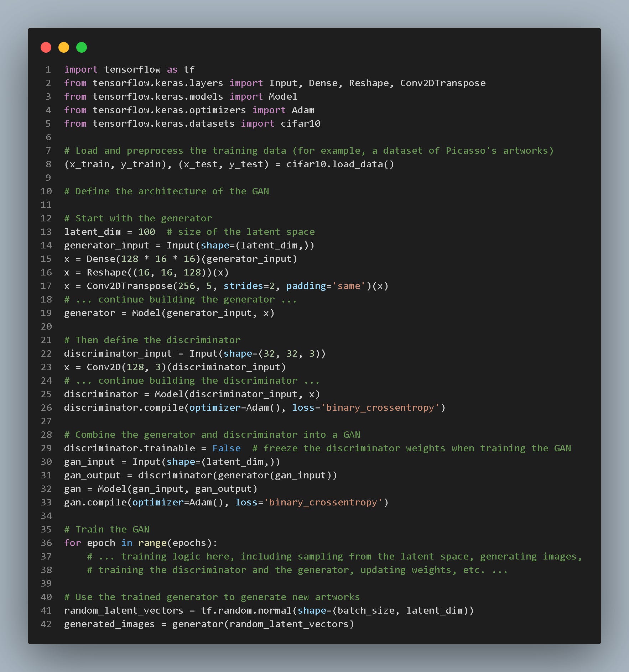
Task: Click 'tf.random.normal' on line 41
Action: [246, 610]
